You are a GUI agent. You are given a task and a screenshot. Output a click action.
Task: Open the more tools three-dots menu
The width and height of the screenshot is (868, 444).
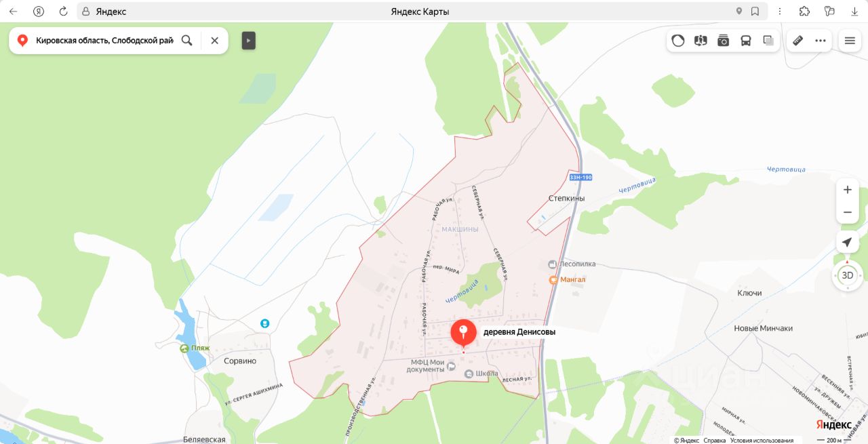(x=821, y=41)
